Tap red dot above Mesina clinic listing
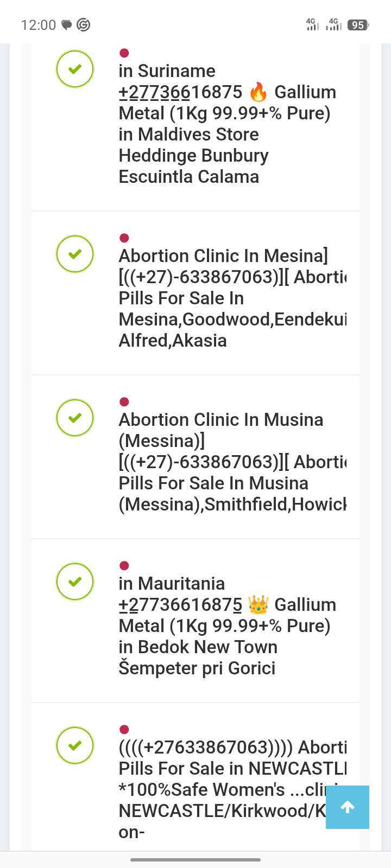The image size is (391, 868). [124, 238]
